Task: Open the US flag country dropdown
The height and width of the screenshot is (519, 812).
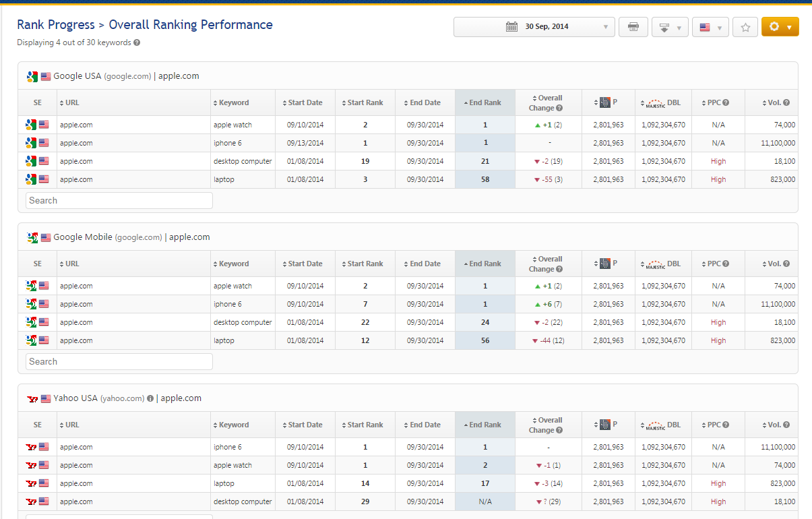Action: click(710, 27)
